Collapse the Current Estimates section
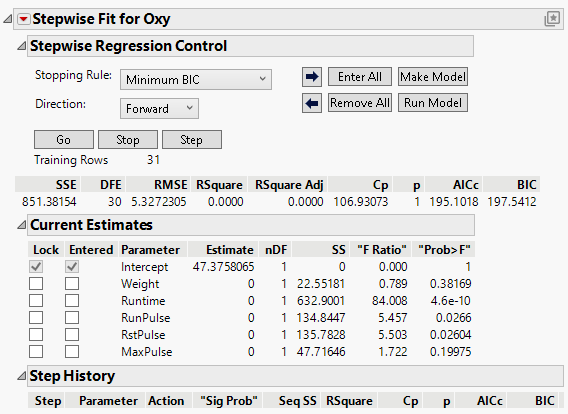The image size is (568, 414). [22, 225]
